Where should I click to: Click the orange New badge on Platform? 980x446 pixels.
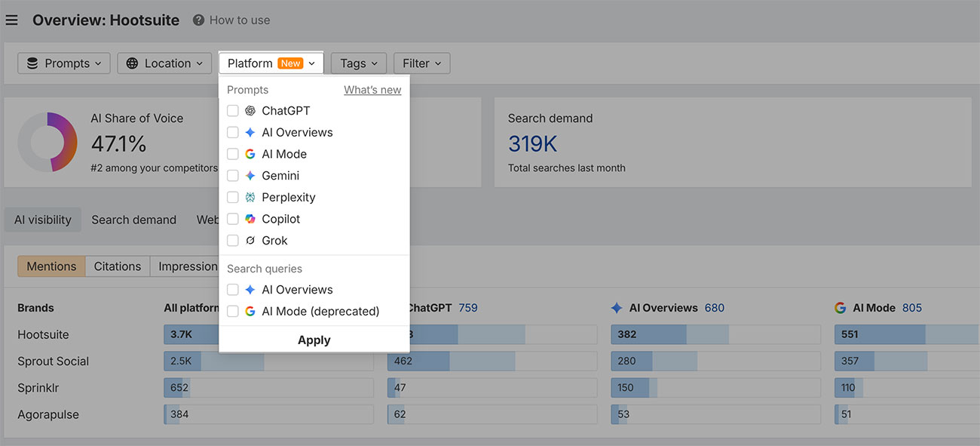click(x=291, y=63)
